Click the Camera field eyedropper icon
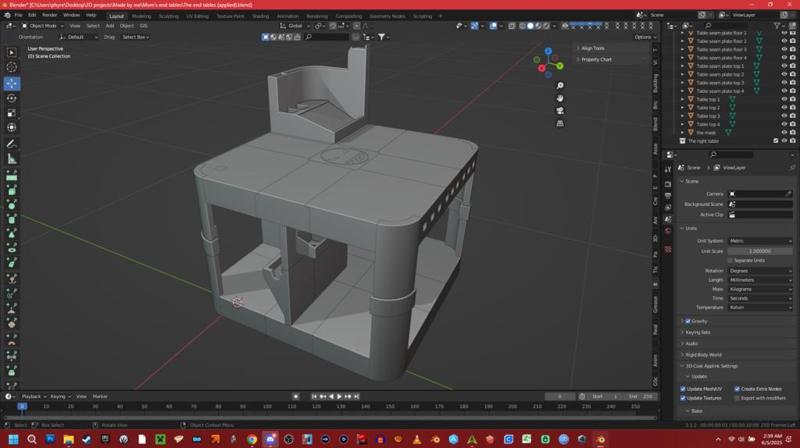800x448 pixels. click(x=788, y=194)
